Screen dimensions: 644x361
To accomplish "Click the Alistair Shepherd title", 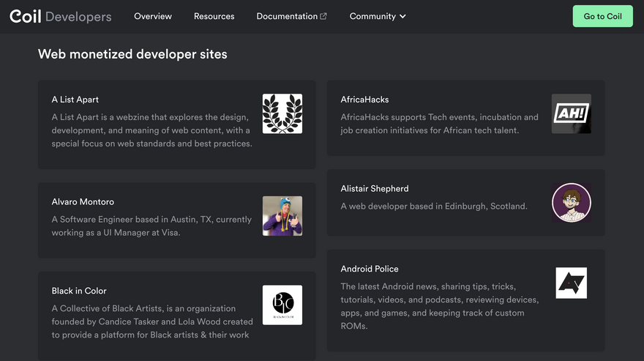I will [375, 189].
